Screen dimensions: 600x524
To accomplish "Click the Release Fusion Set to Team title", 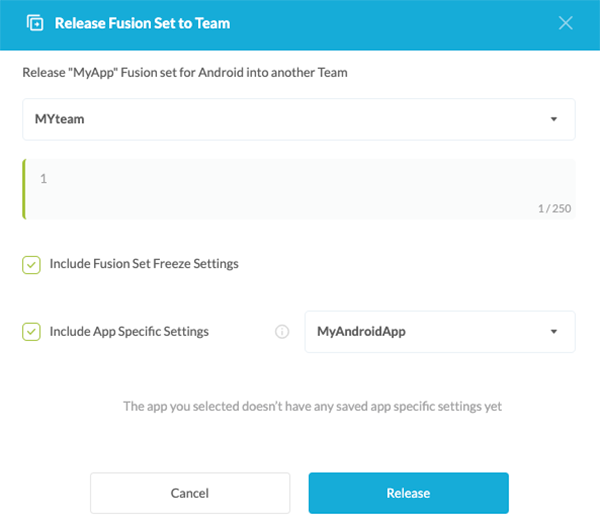I will pyautogui.click(x=142, y=23).
